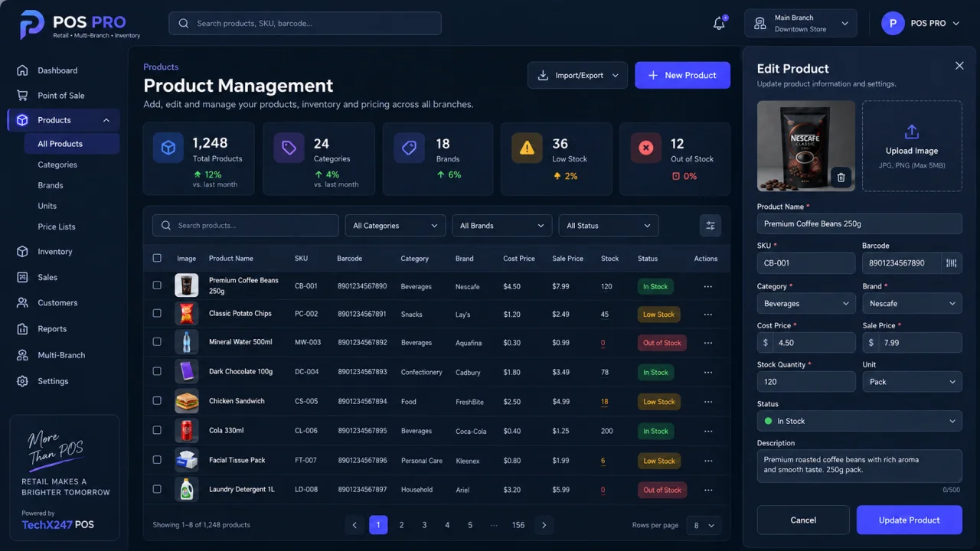980x551 pixels.
Task: Delete product image with trash icon
Action: click(841, 178)
